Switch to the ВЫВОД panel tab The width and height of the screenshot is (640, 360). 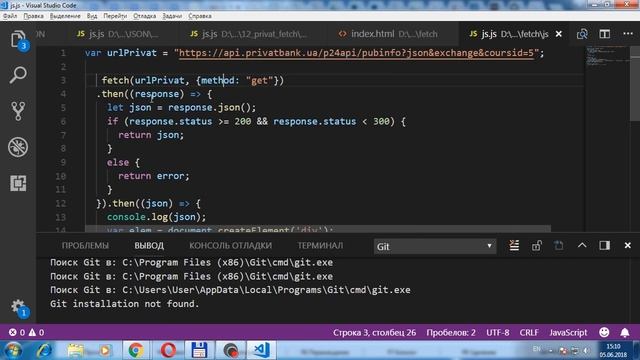149,245
